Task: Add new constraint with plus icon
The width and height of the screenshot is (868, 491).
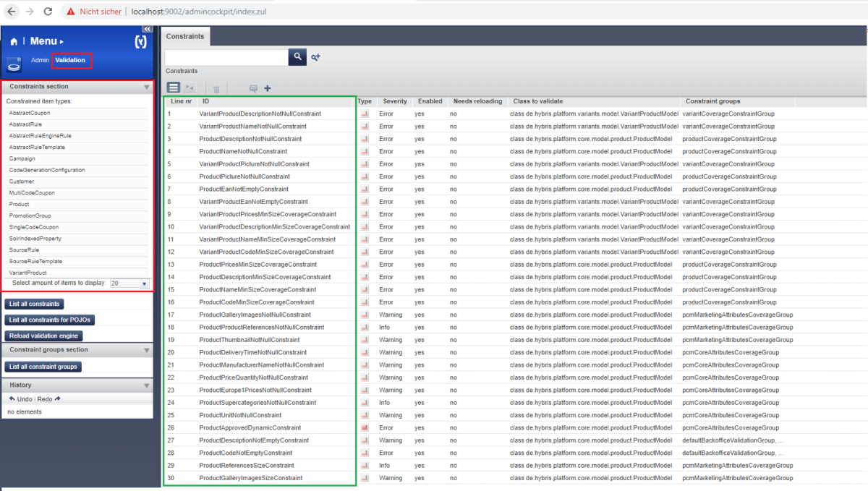Action: (x=268, y=88)
